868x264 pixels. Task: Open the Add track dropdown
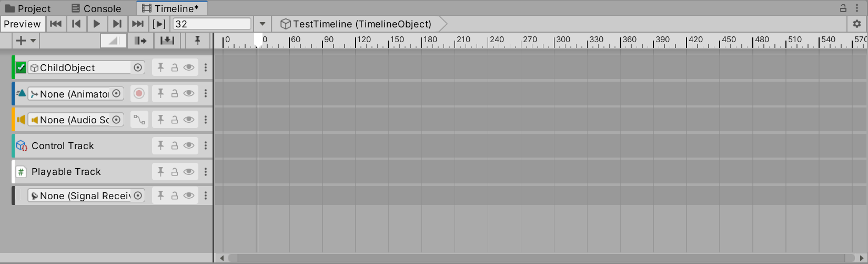(x=25, y=41)
